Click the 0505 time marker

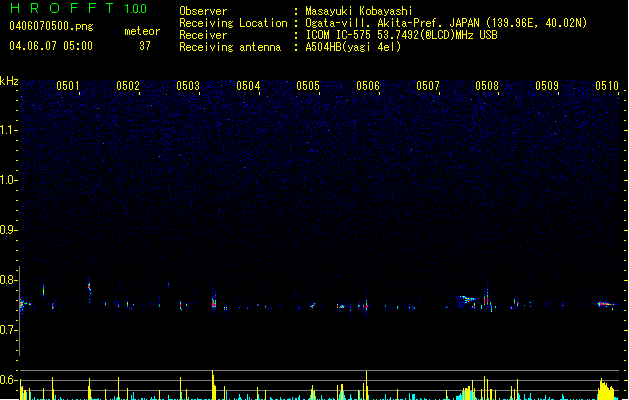(x=308, y=86)
